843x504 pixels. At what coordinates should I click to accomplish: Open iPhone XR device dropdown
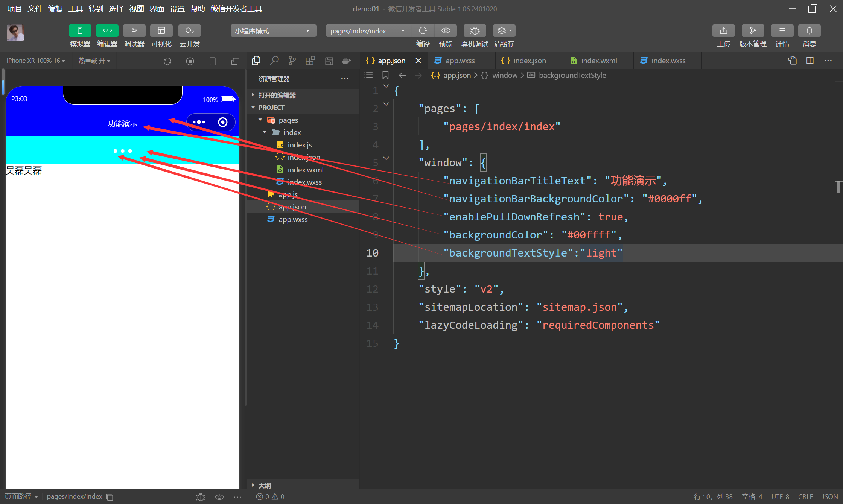(x=36, y=61)
